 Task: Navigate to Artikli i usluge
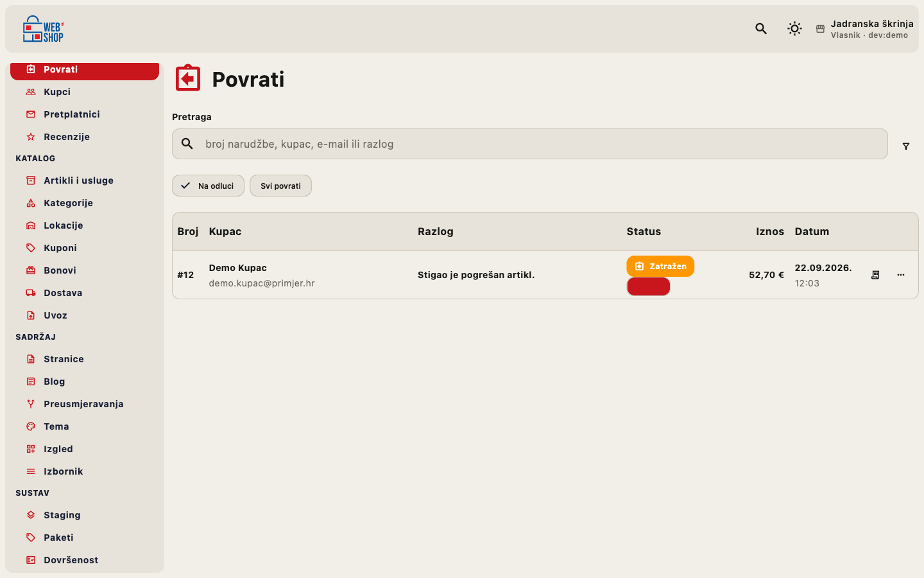coord(85,180)
